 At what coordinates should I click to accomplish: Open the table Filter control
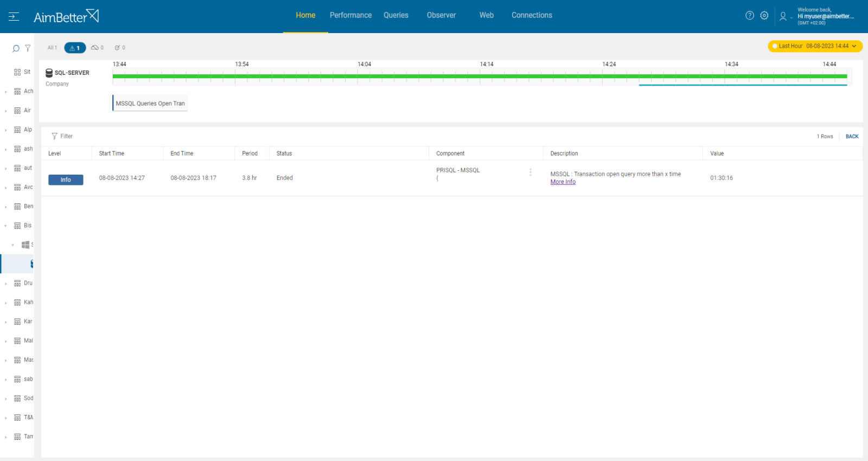pos(62,136)
